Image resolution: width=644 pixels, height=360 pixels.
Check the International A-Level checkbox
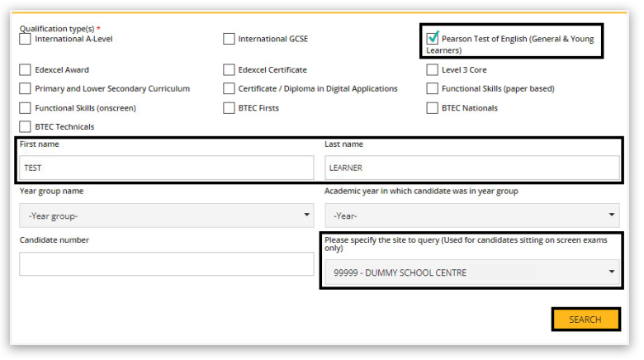pyautogui.click(x=26, y=39)
